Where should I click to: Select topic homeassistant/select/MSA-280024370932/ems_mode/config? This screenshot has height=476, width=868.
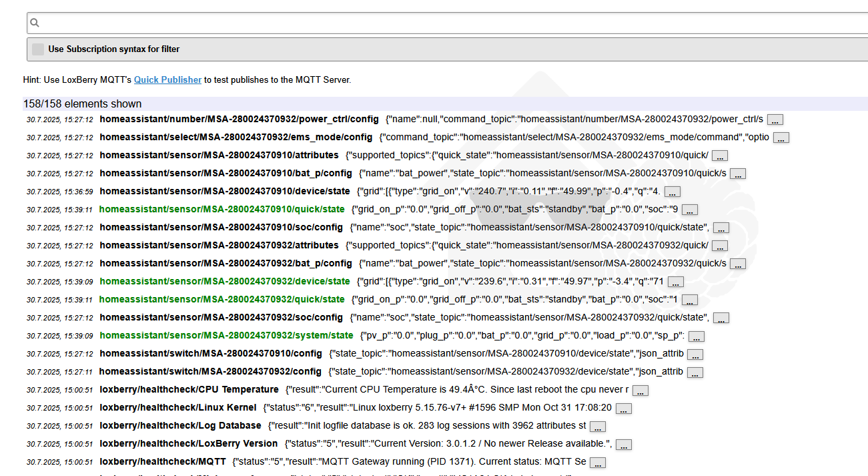pos(236,137)
